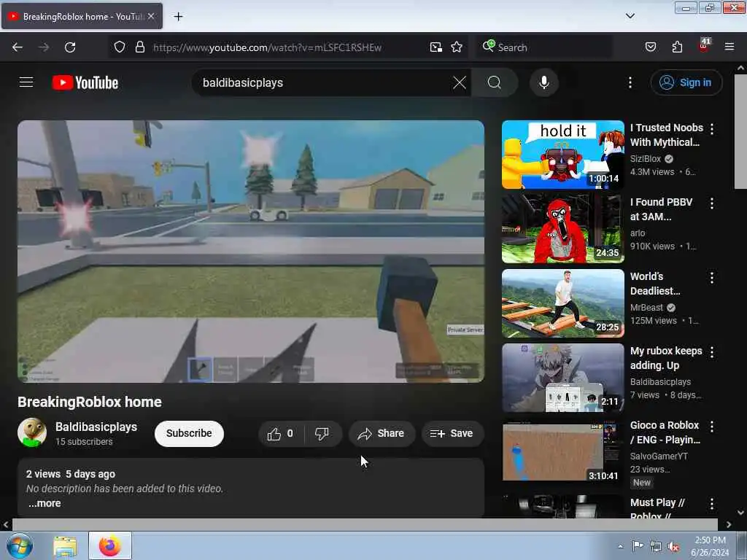Open uBlock extension icon showing 41
Screen dimensions: 747x560
[x=704, y=46]
